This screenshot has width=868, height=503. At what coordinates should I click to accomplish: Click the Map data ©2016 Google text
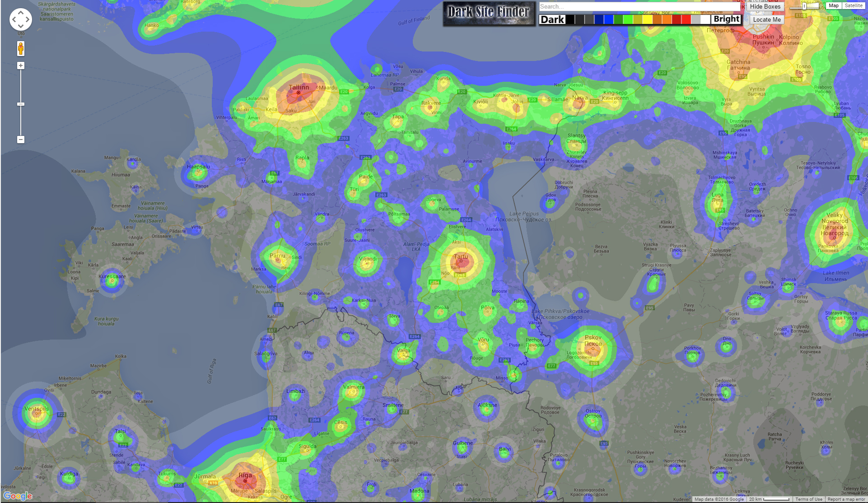pos(719,499)
